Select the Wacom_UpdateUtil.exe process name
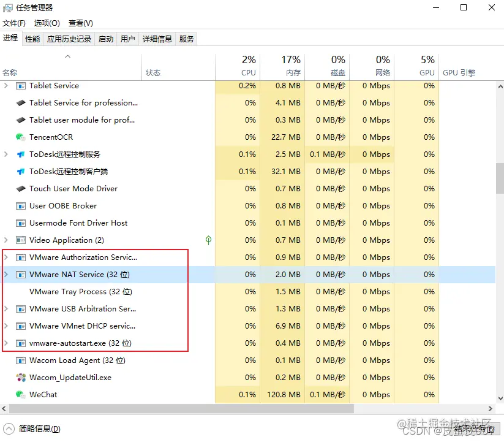The image size is (504, 442). [x=70, y=378]
